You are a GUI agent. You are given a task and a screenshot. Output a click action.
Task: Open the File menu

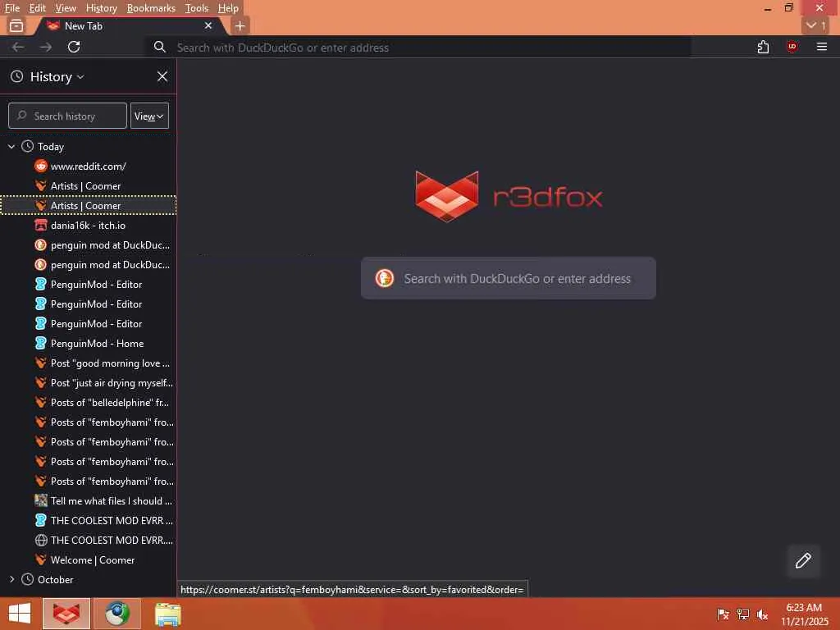[x=11, y=8]
